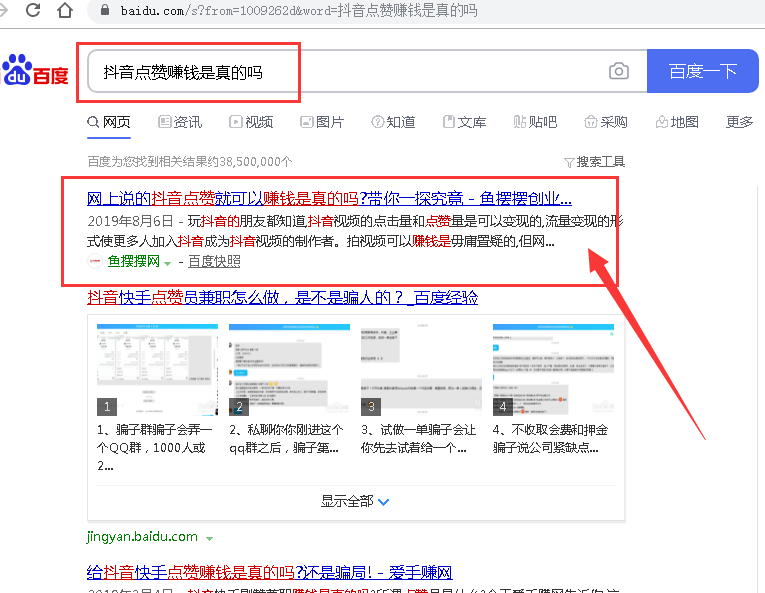This screenshot has height=593, width=765.
Task: Open step 1 thumbnail image
Action: (x=157, y=369)
